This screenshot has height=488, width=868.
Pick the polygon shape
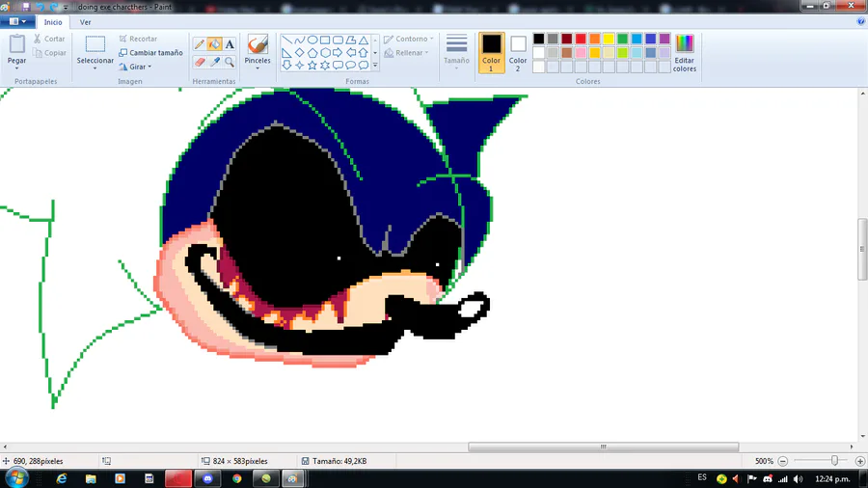coord(350,40)
